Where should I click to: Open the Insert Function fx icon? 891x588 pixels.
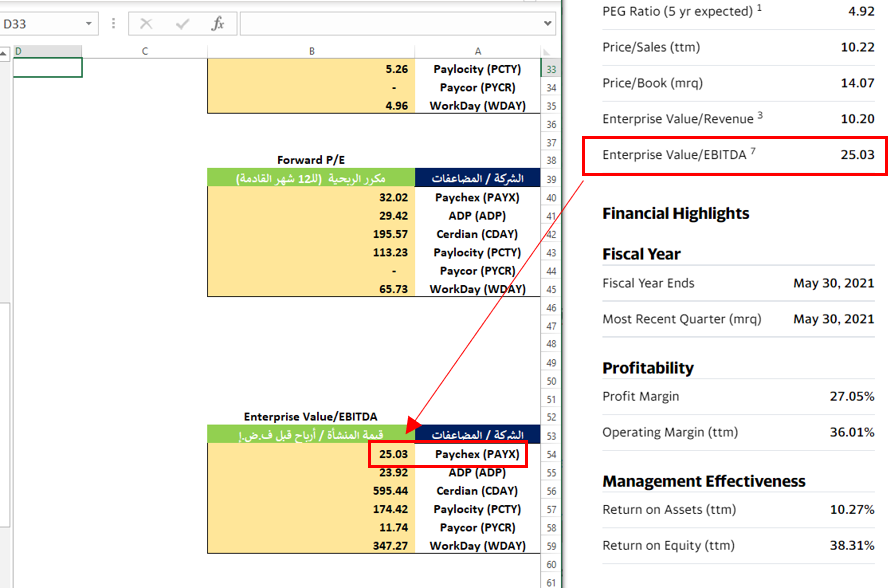coord(218,23)
